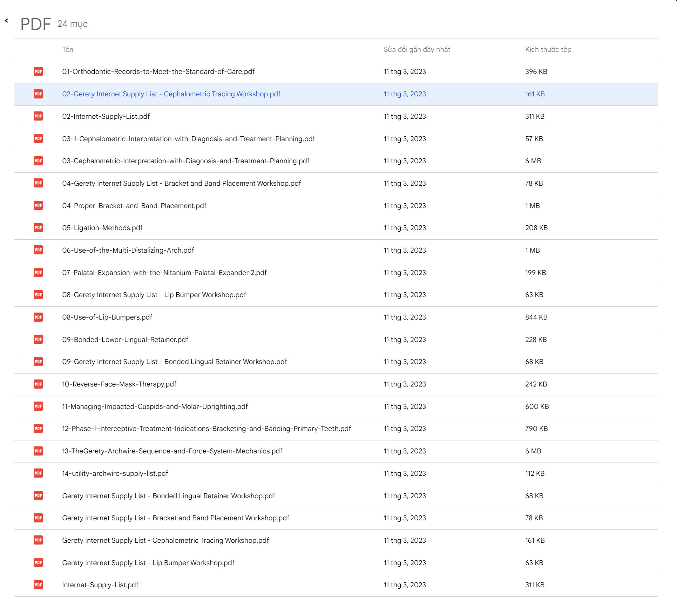Select 06-Use-of-the-Multi-Distalizing-Arch.pdf name
The height and width of the screenshot is (616, 677).
128,250
